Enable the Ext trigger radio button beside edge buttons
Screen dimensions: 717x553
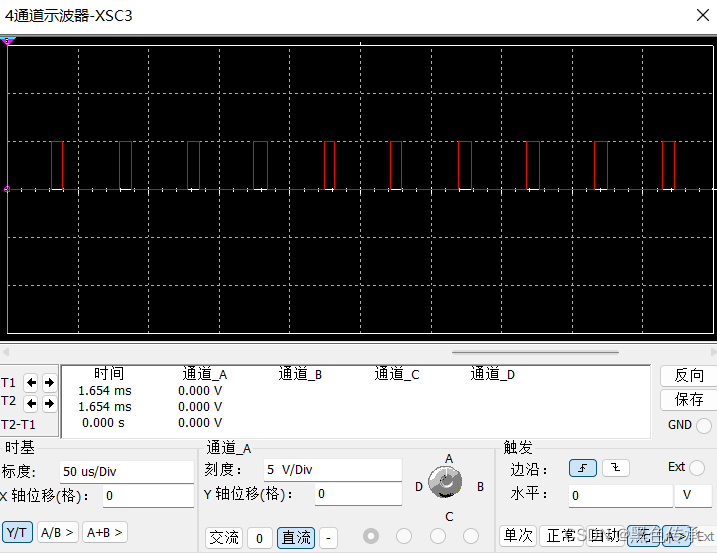(697, 468)
